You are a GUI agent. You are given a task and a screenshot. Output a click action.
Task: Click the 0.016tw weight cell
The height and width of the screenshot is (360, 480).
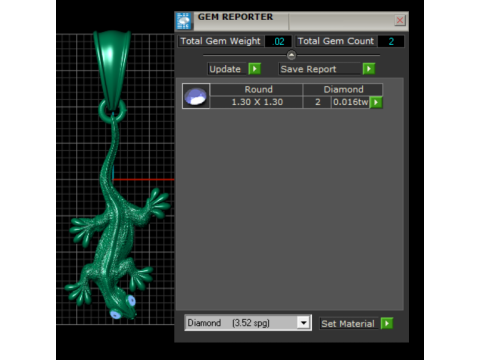click(351, 102)
